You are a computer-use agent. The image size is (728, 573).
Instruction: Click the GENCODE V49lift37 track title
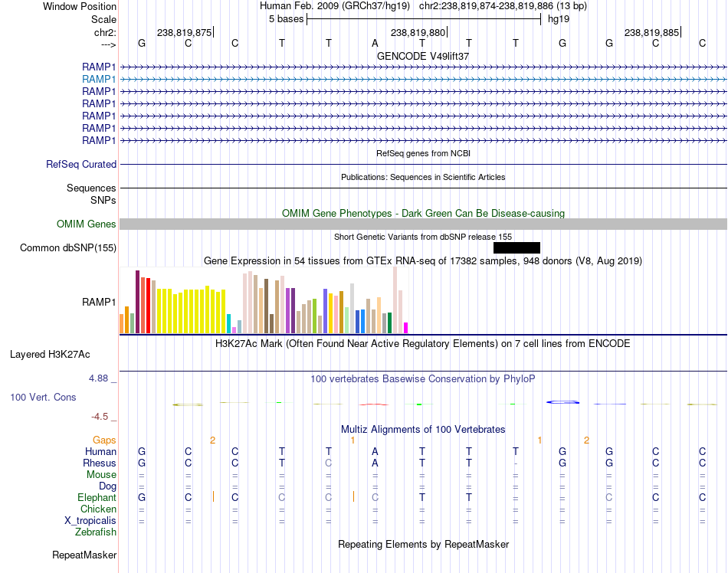click(423, 56)
